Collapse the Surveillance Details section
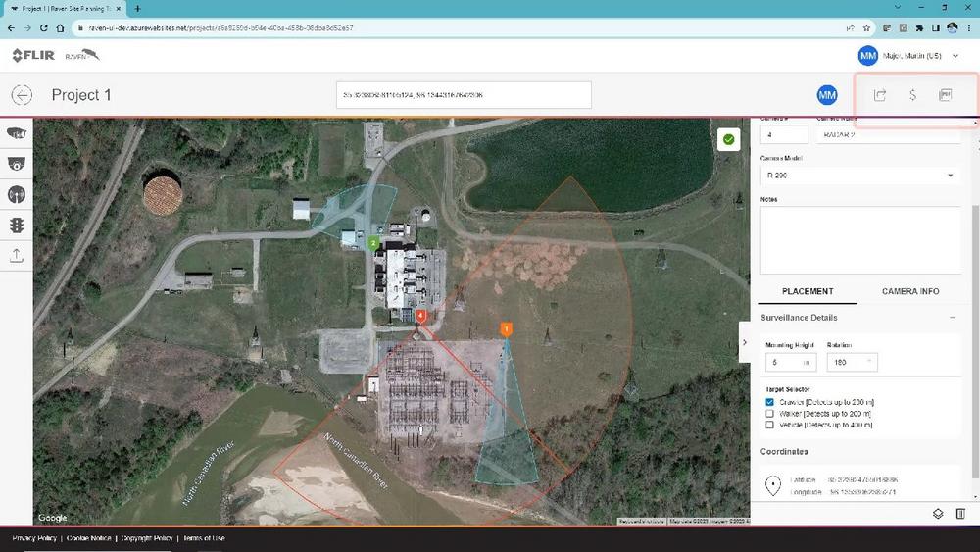 (x=953, y=318)
